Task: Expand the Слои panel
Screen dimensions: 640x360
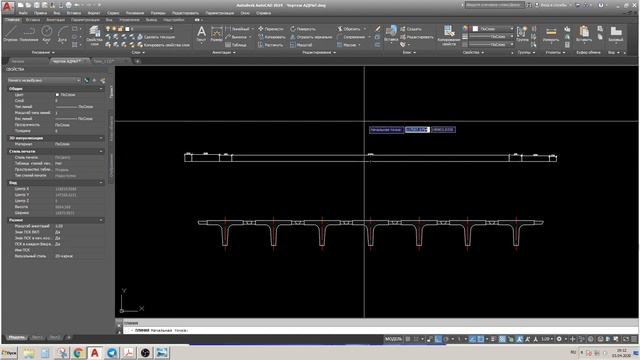Action: tap(138, 52)
